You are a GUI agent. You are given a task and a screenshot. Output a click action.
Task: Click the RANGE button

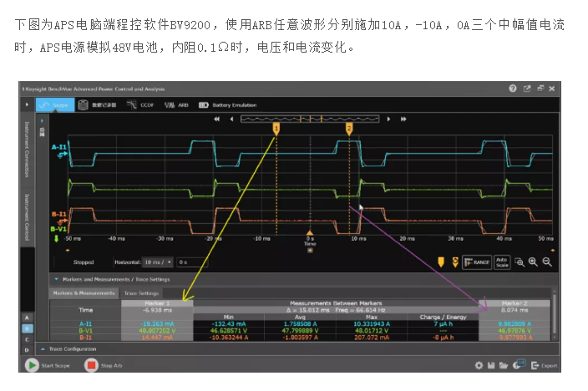[x=477, y=262]
